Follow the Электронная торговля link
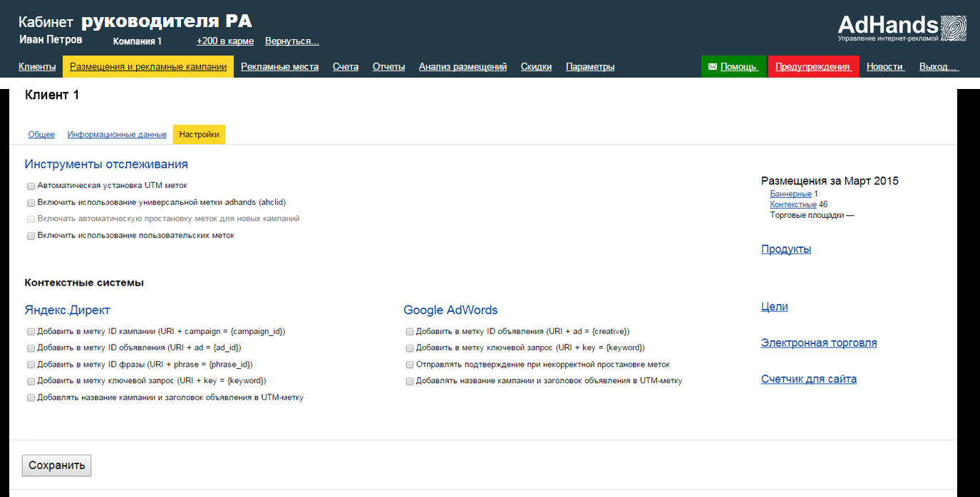Screen dimensions: 980x497 coord(819,343)
